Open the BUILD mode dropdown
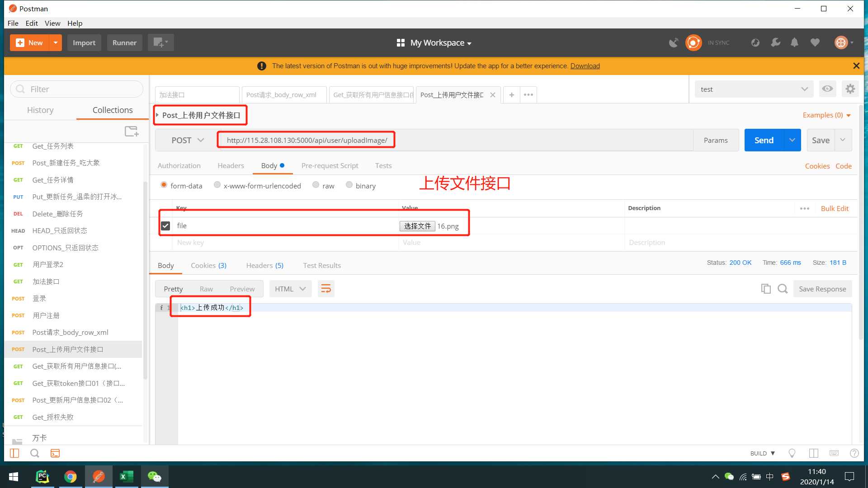The image size is (868, 488). pos(762,453)
